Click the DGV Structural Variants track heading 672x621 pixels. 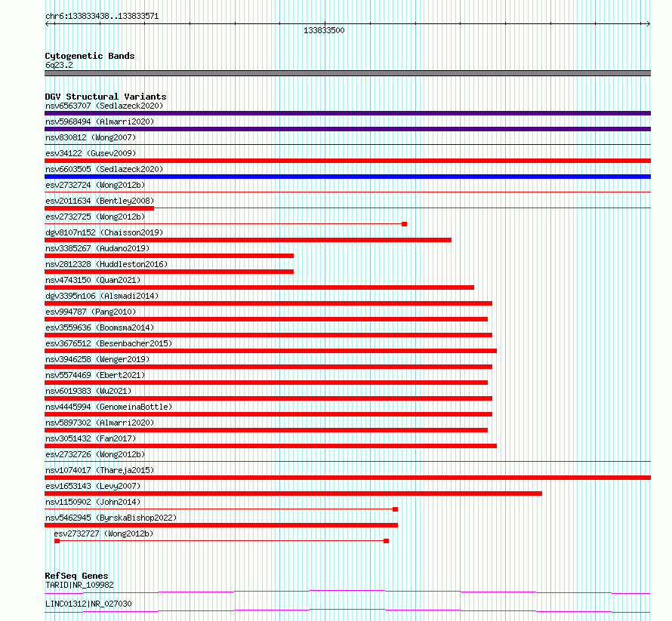click(x=106, y=97)
